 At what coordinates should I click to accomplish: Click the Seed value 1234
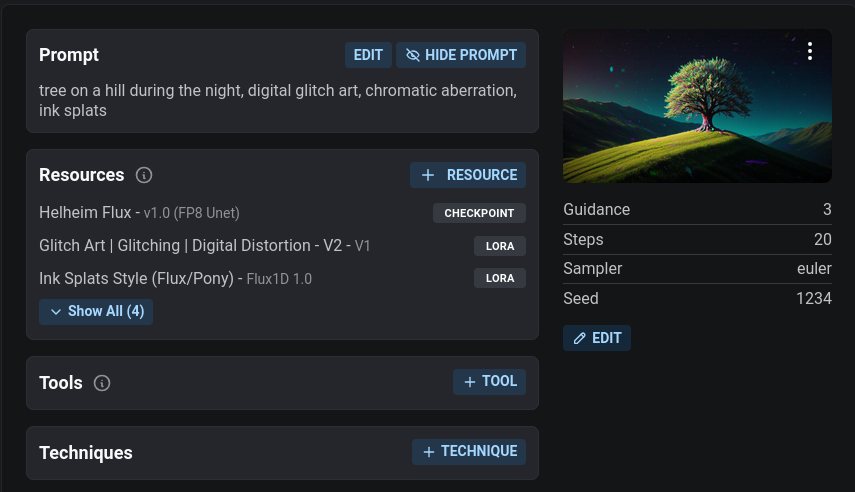(x=814, y=298)
